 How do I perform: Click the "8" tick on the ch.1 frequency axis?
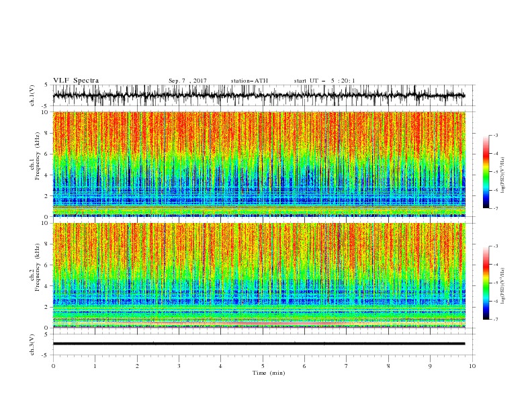47,133
